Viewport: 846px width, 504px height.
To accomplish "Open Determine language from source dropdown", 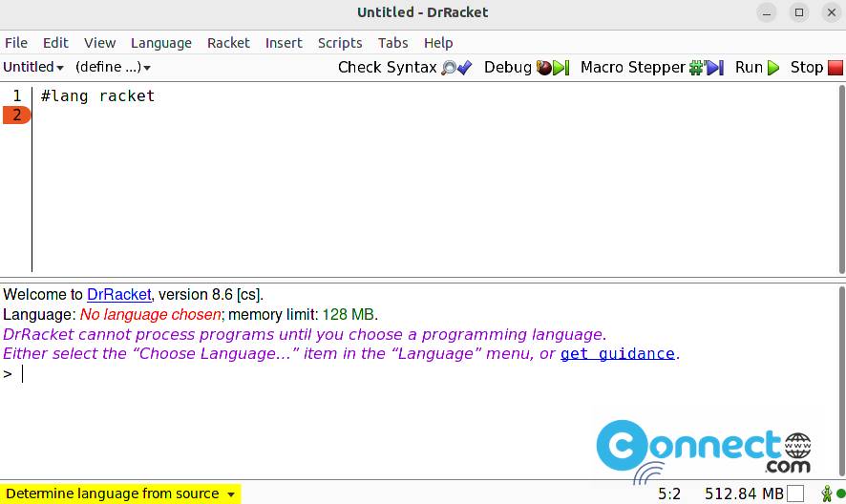I will click(x=120, y=493).
